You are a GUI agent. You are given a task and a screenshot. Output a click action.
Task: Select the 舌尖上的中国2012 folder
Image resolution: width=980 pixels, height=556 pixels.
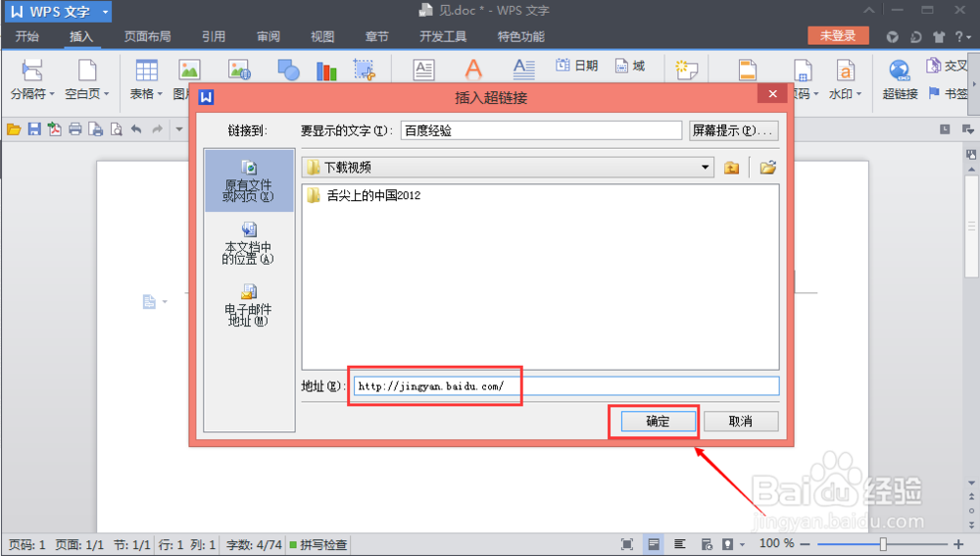pyautogui.click(x=364, y=196)
